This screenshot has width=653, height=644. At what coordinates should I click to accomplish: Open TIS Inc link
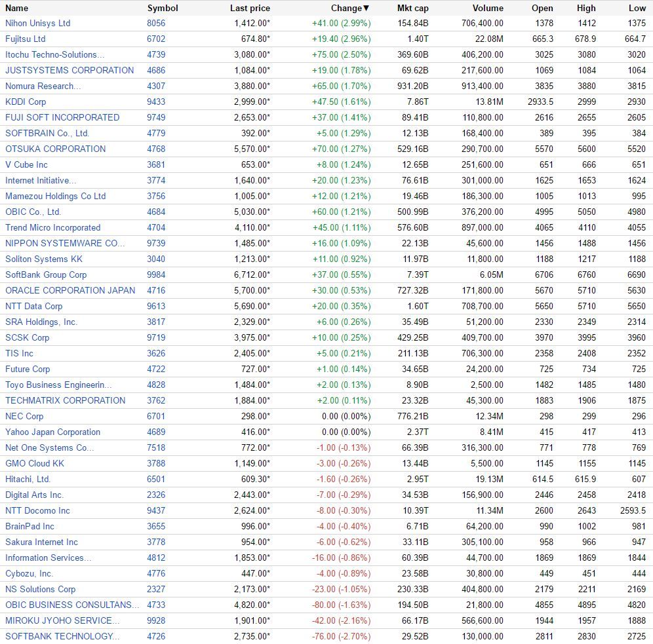(x=19, y=354)
